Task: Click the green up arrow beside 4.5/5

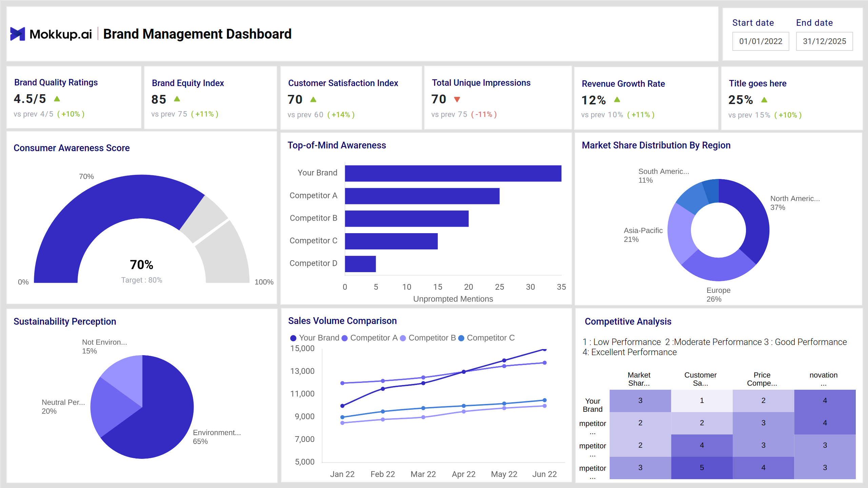Action: [57, 99]
